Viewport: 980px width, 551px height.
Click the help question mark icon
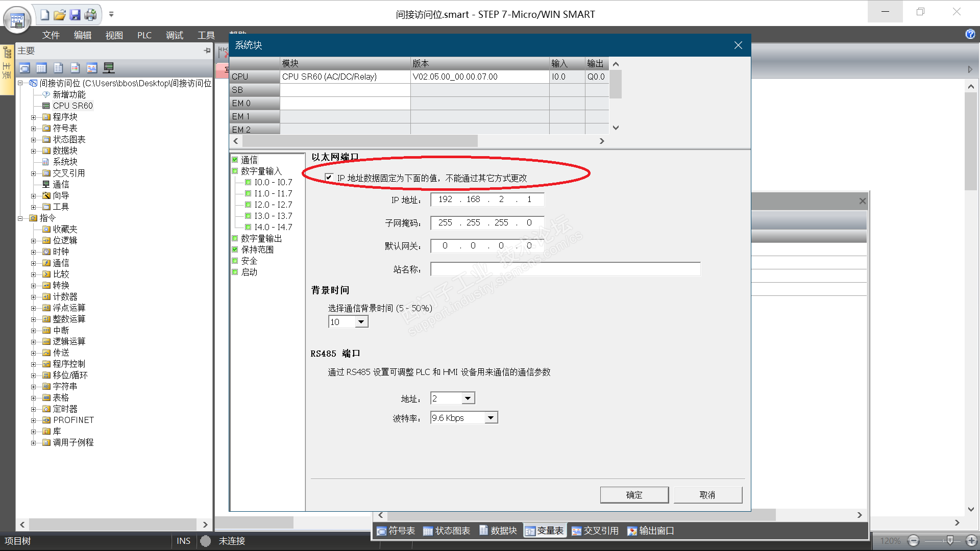[x=970, y=34]
